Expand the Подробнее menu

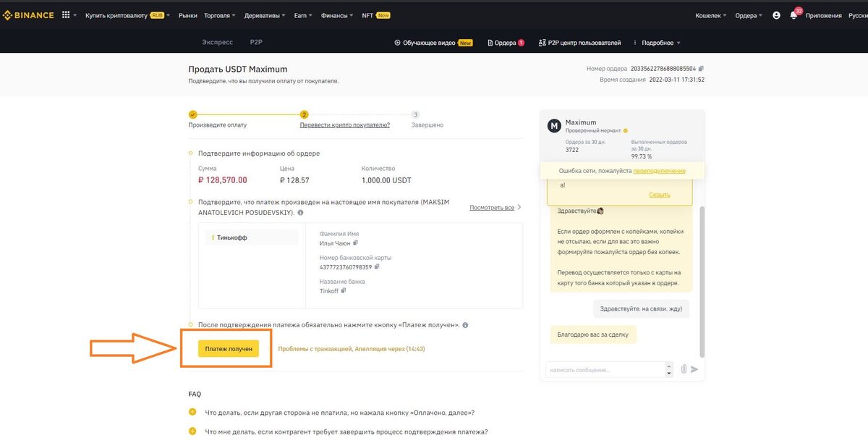(x=658, y=43)
